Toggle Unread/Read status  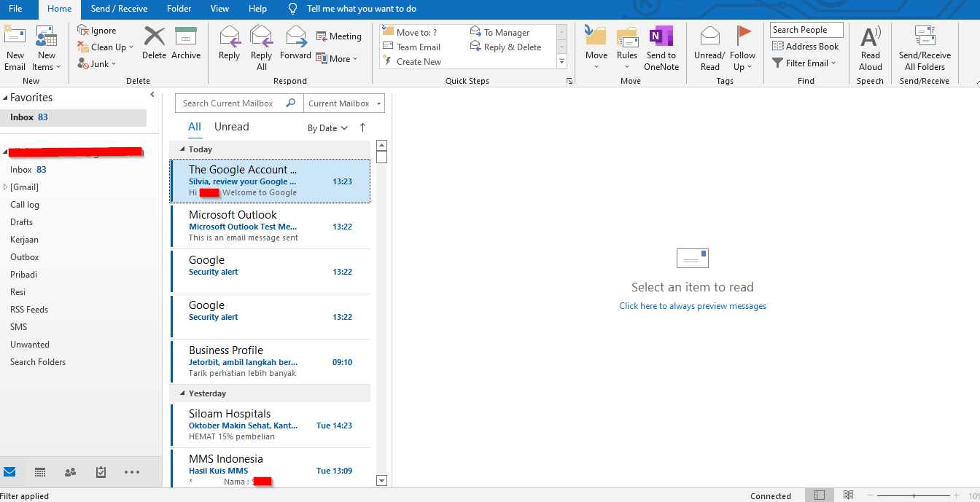pos(709,48)
